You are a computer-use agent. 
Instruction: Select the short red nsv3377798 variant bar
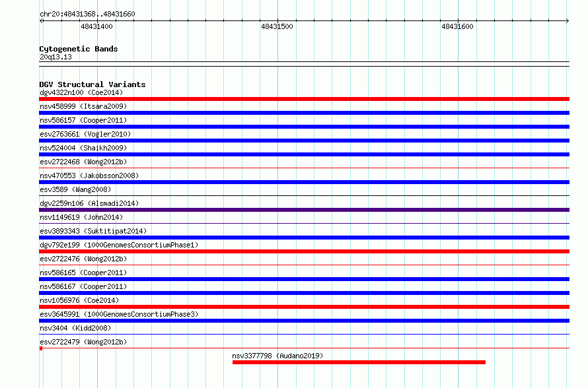(359, 362)
